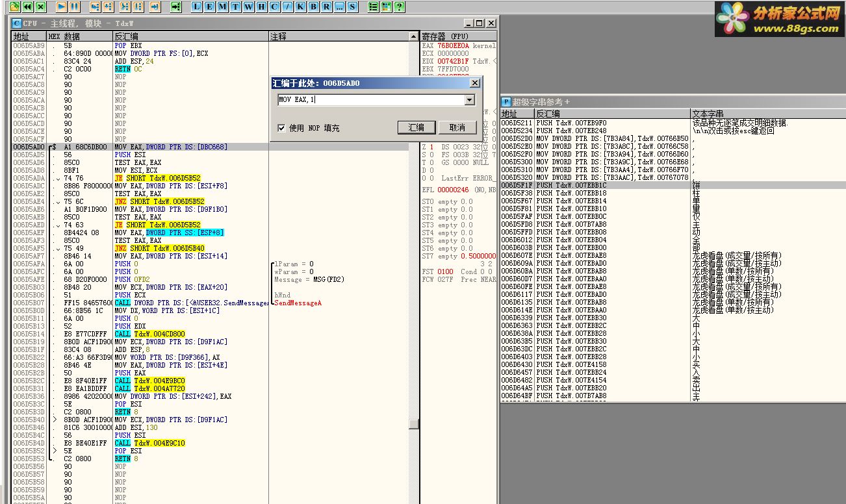Show the References (R) window
This screenshot has height=504, width=846.
(326, 6)
